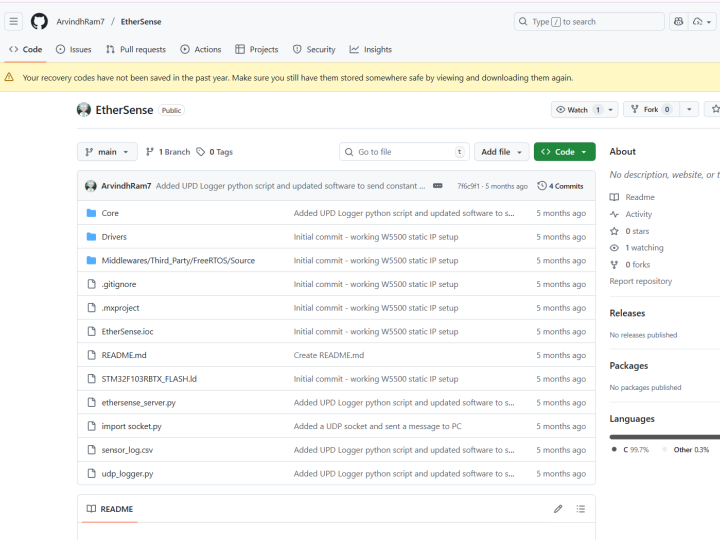This screenshot has height=540, width=720.
Task: Open the udp_logger.py file
Action: click(125, 474)
